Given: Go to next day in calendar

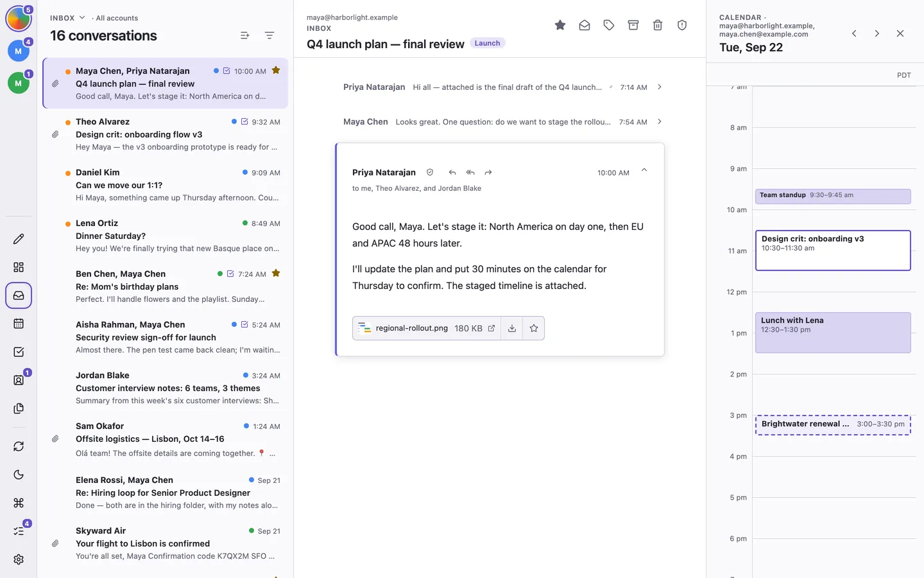Looking at the screenshot, I should [x=877, y=33].
